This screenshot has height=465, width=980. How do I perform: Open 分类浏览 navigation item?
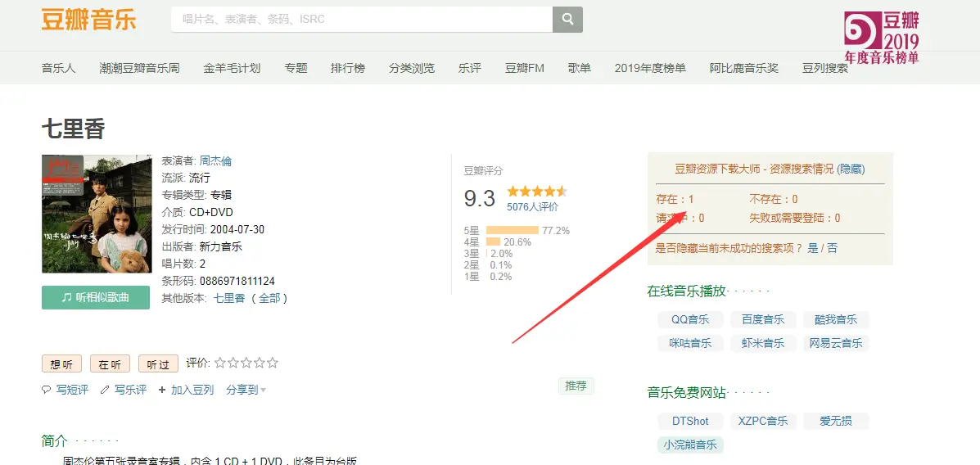tap(412, 68)
